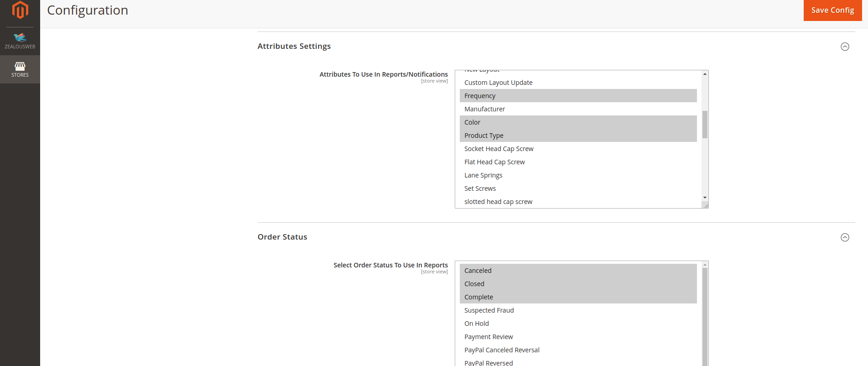Click attributes list scroll down arrow
This screenshot has height=366, width=868.
705,198
